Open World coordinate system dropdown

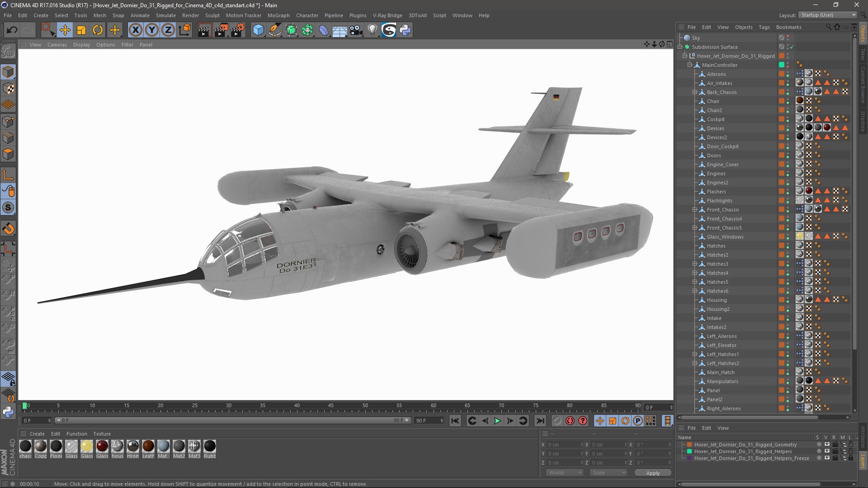click(565, 473)
